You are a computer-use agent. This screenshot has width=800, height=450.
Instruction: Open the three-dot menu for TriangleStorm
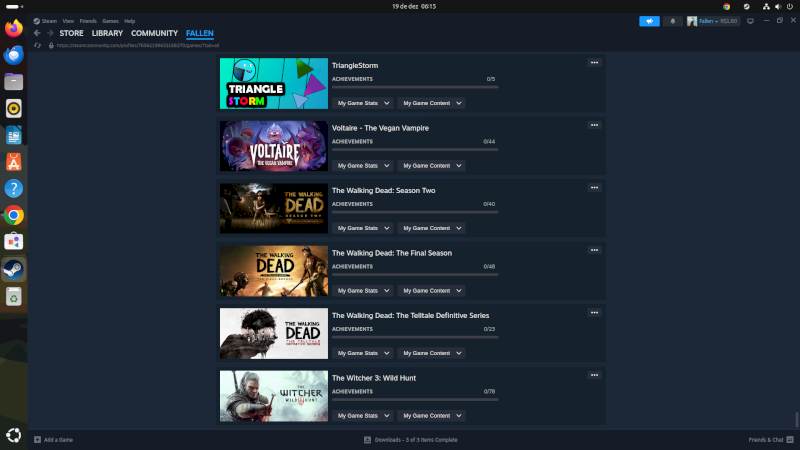[x=594, y=62]
